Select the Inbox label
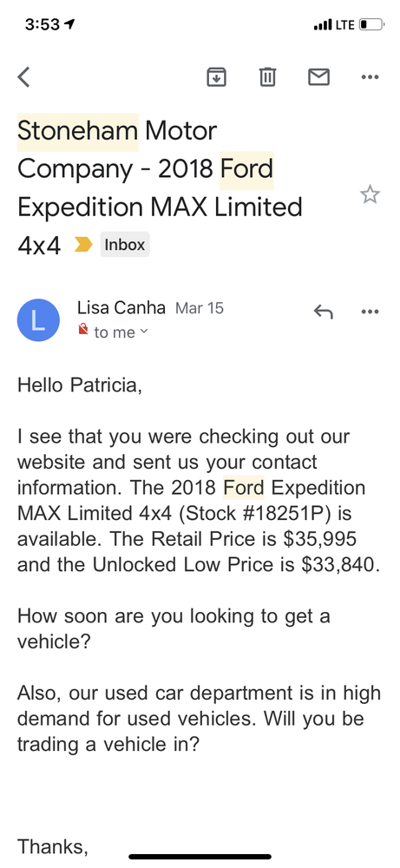 (125, 244)
